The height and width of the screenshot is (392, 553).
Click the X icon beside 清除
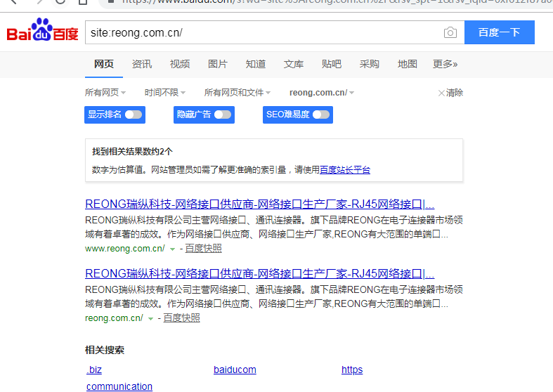tap(441, 93)
